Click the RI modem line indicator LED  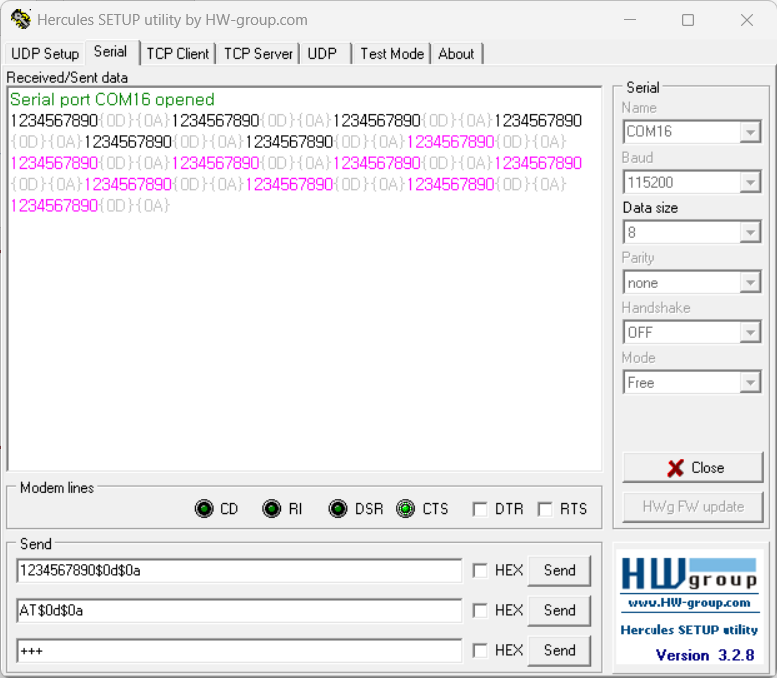(271, 508)
